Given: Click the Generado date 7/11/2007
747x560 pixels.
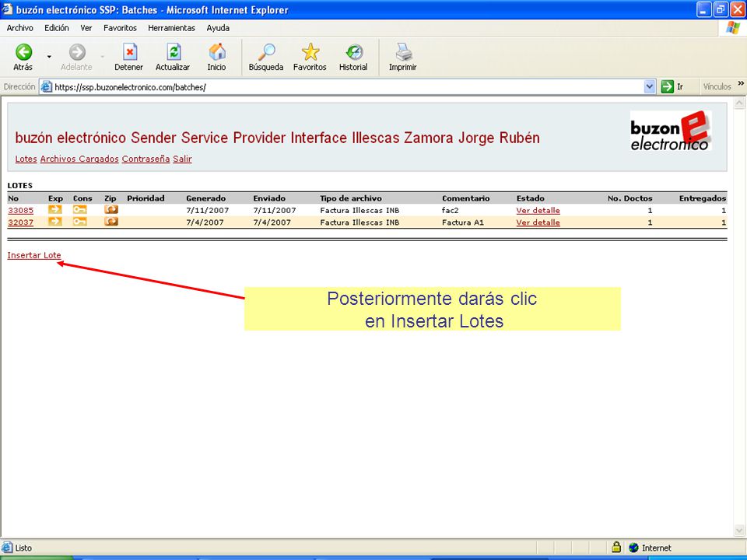Looking at the screenshot, I should coord(208,211).
